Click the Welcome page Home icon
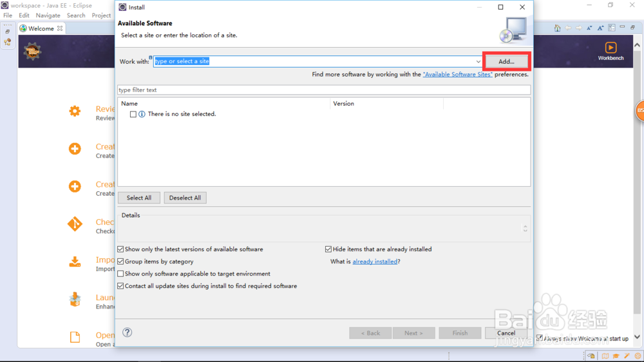Image resolution: width=644 pixels, height=362 pixels. coord(557,28)
